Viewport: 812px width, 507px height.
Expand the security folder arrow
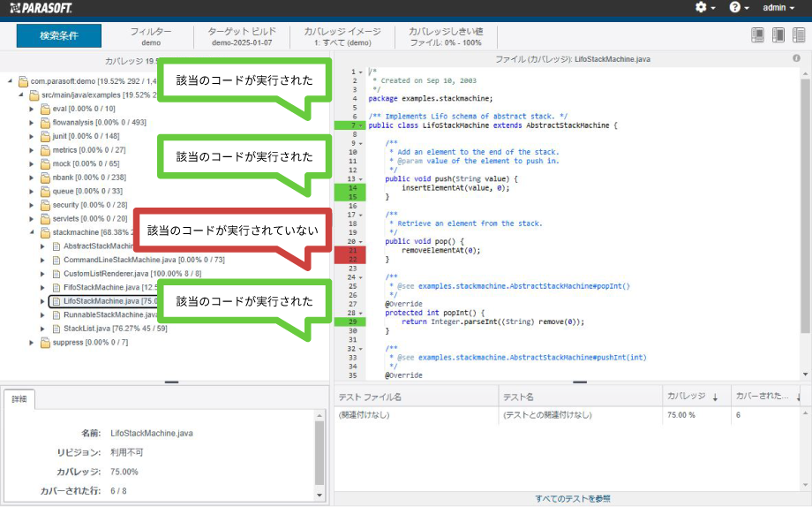pos(32,205)
